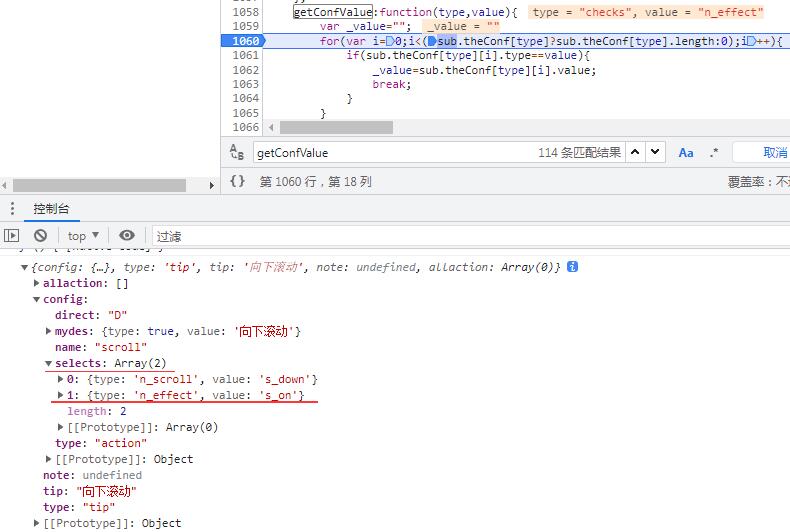
Task: Click the left panel horizontal scrollbar thumb
Action: [99, 185]
